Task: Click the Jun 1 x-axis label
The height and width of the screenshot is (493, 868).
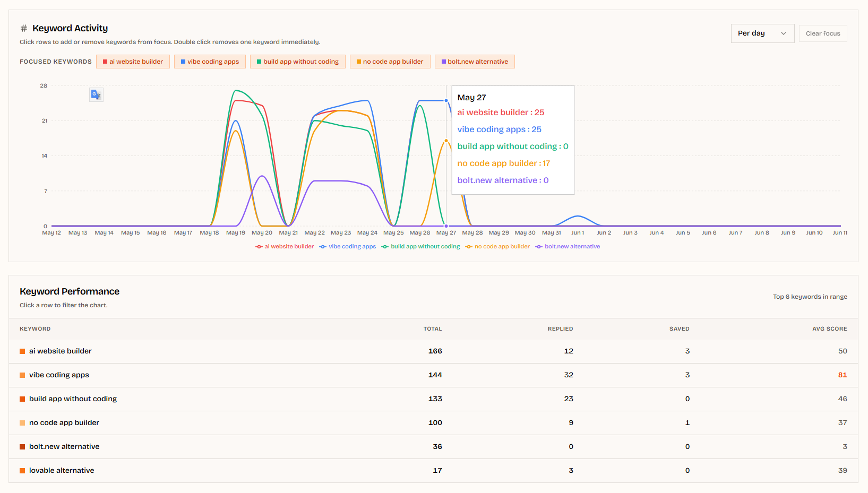Action: point(578,233)
